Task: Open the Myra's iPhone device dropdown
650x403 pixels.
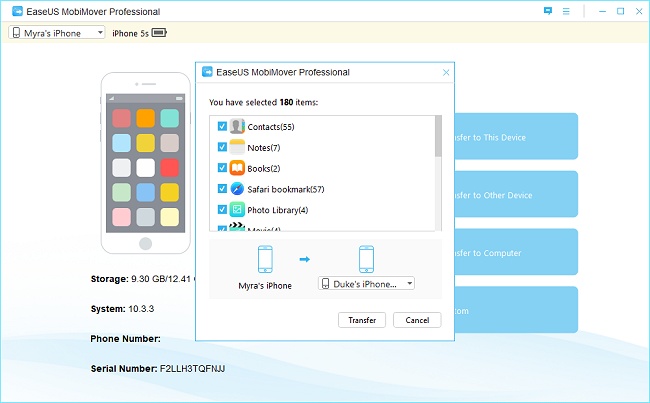Action: coord(57,33)
